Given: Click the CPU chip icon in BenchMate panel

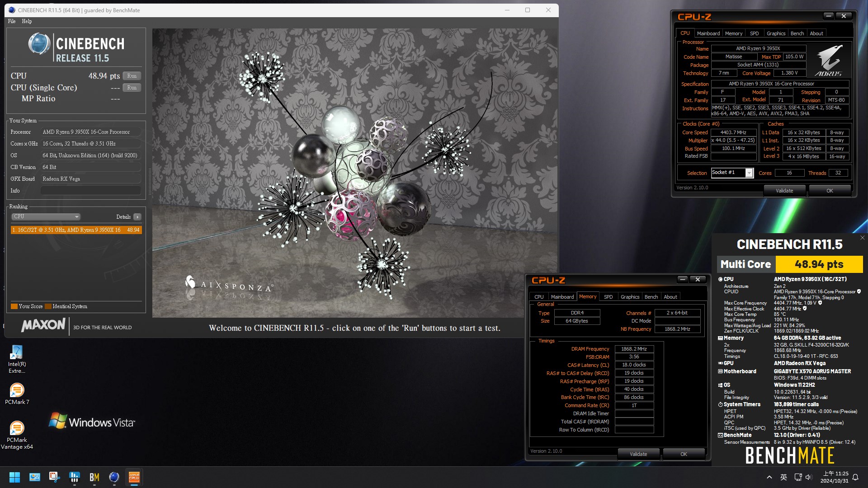Looking at the screenshot, I should pos(721,279).
